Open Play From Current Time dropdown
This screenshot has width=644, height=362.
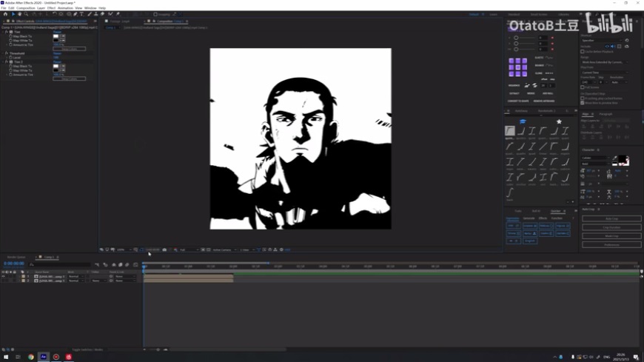click(x=605, y=73)
